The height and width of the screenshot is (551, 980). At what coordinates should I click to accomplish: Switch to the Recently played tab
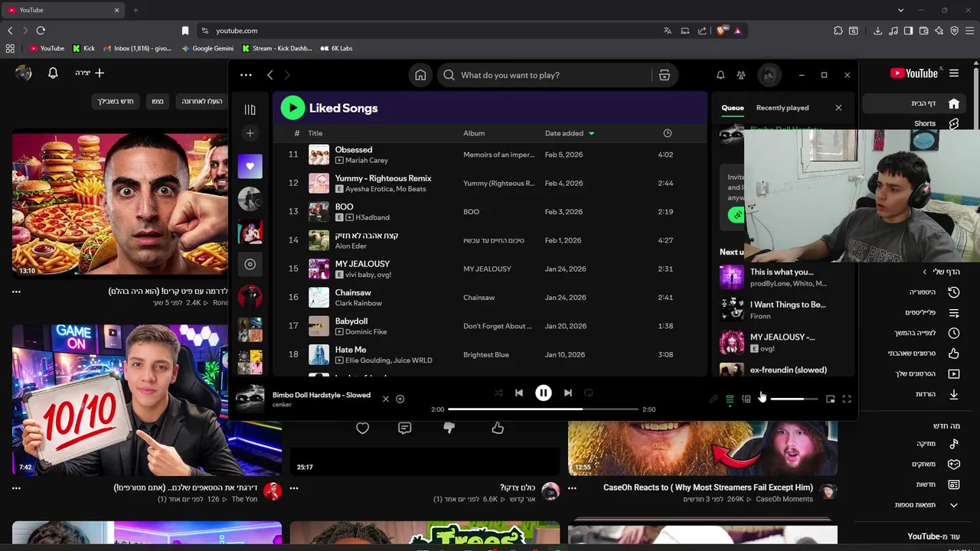(782, 108)
